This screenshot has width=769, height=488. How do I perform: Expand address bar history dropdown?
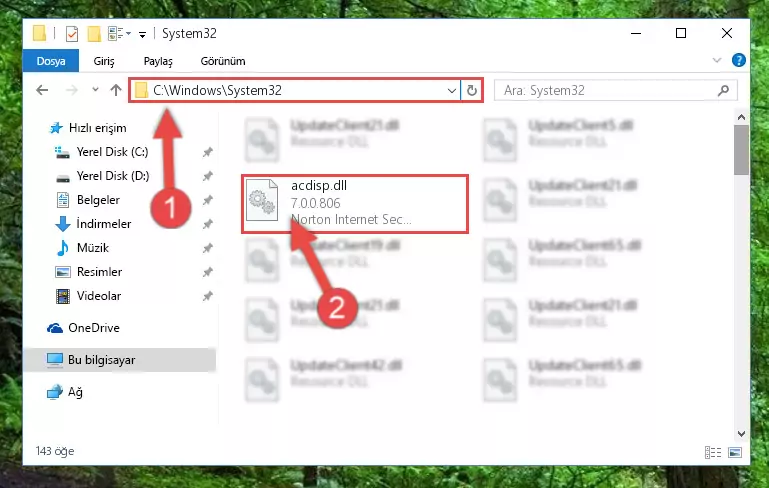(x=452, y=91)
